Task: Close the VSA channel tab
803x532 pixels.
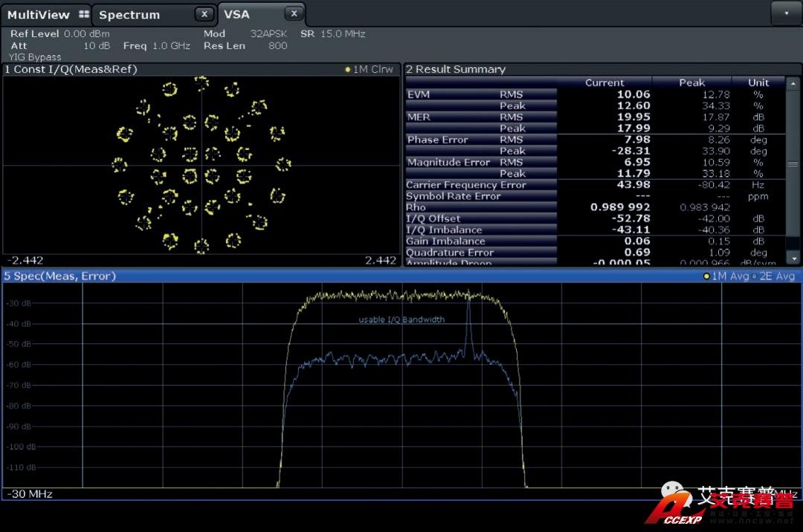Action: pyautogui.click(x=294, y=14)
